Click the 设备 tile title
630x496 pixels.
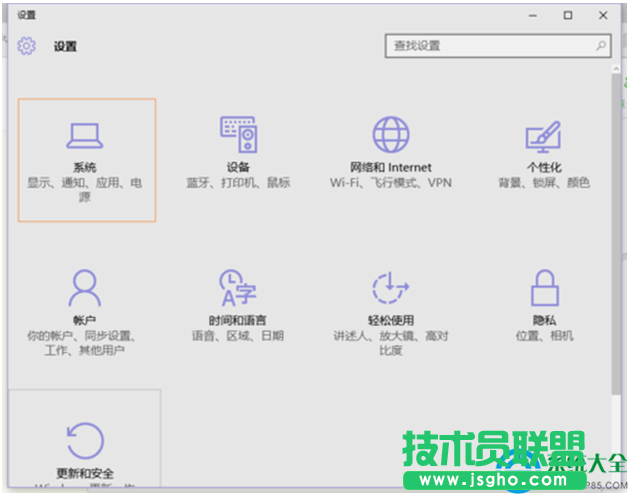(238, 167)
